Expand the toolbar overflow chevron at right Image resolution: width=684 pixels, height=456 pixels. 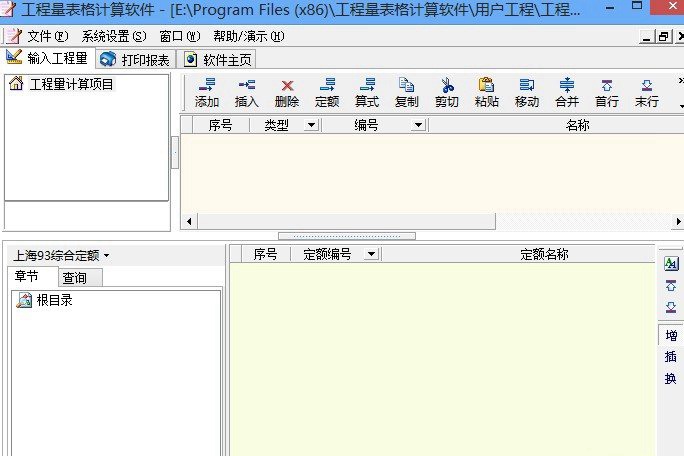pos(681,81)
